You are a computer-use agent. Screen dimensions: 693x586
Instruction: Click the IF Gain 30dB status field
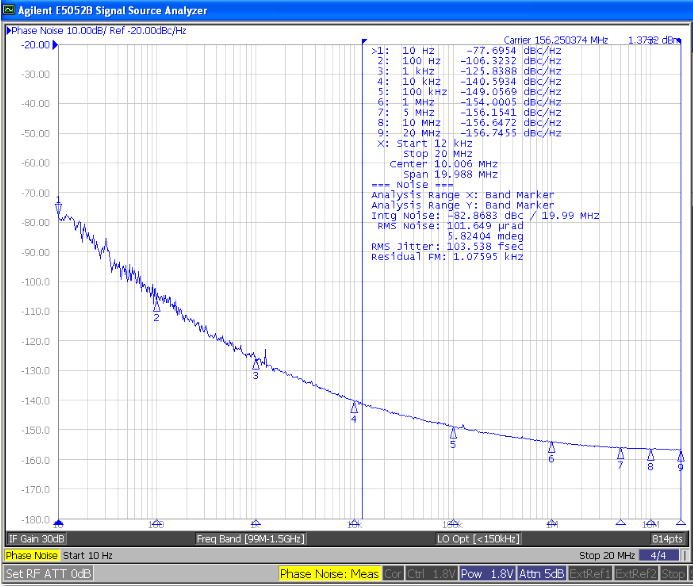[36, 538]
